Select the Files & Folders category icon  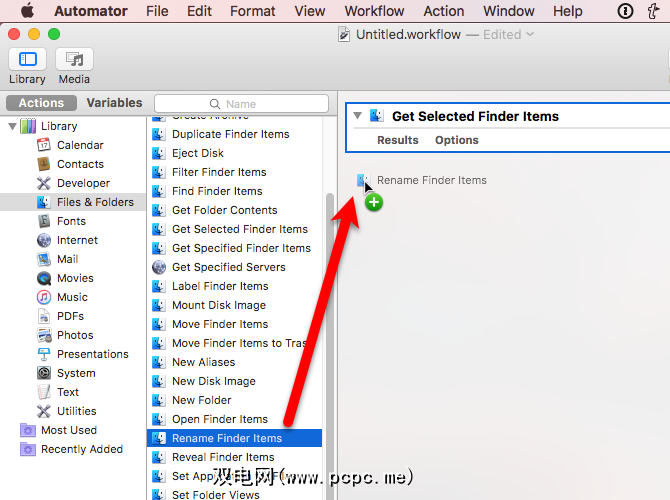tap(44, 202)
